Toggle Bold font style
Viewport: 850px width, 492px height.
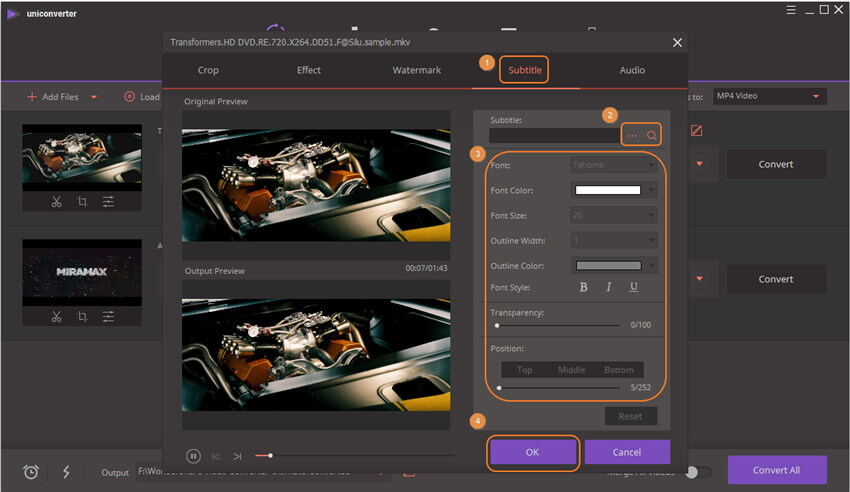pos(583,287)
